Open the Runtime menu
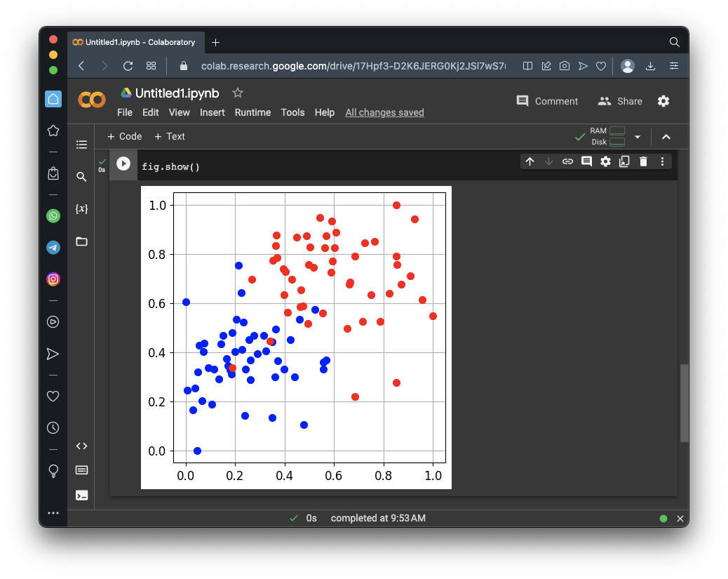 (x=252, y=112)
